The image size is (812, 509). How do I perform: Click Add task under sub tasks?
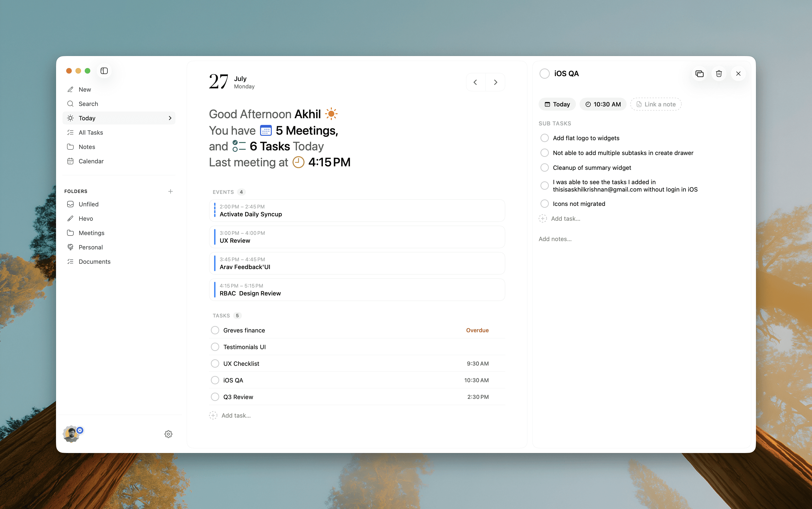click(x=559, y=218)
